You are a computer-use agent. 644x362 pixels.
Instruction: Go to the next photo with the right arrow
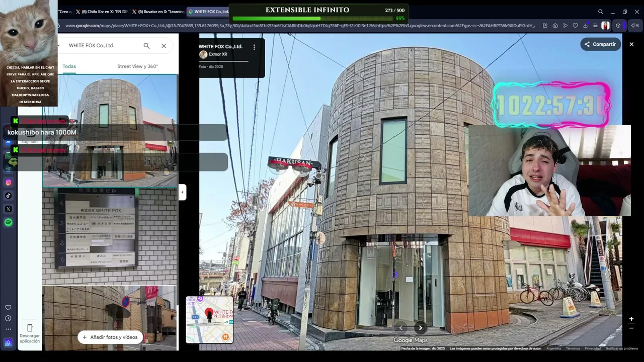(421, 328)
